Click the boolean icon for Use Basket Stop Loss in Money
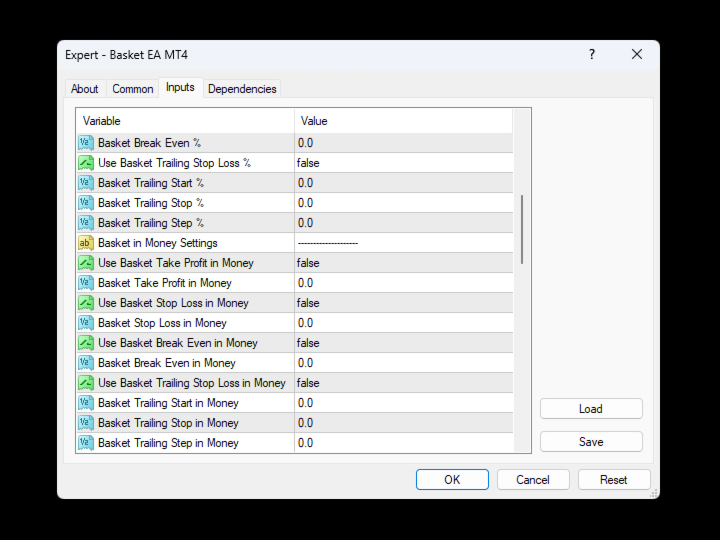 tap(86, 303)
